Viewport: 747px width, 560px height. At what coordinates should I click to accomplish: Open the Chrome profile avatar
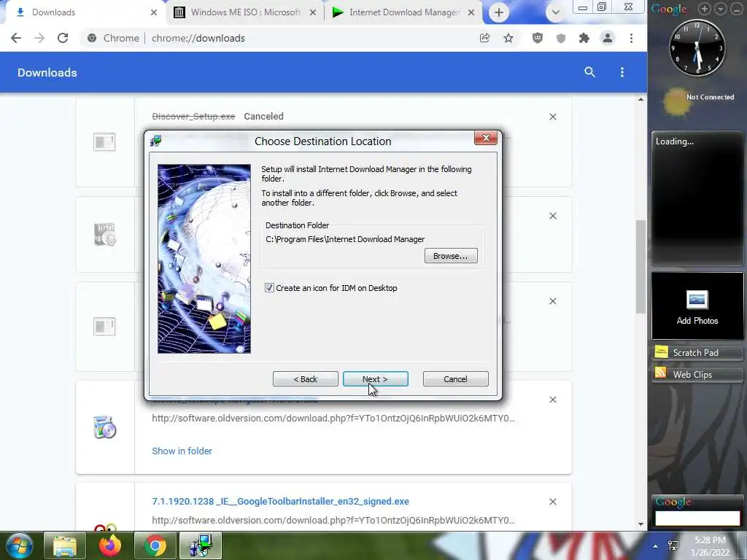click(608, 38)
